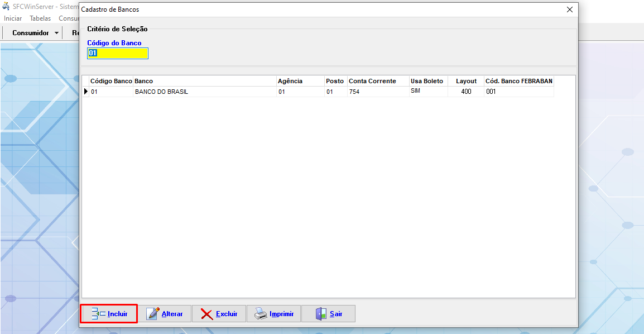Image resolution: width=644 pixels, height=334 pixels.
Task: Open the Tabelas menu
Action: click(40, 18)
